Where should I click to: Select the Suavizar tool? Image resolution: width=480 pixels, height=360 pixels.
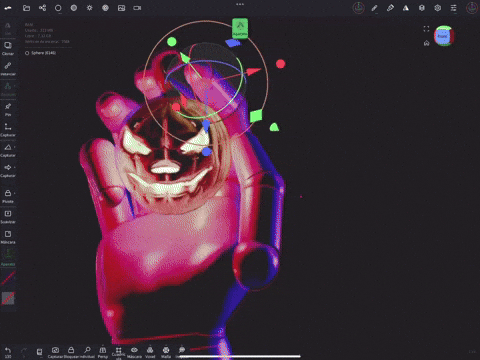(x=8, y=216)
